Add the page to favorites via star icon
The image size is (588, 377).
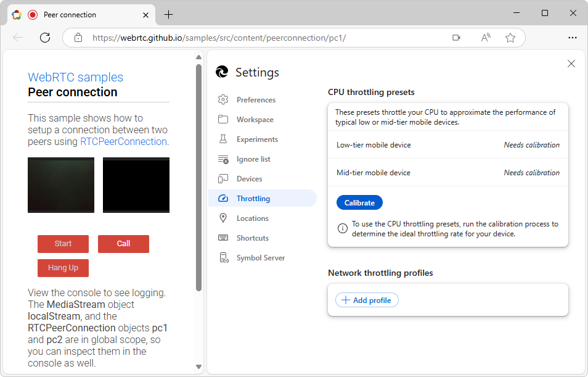click(x=510, y=38)
